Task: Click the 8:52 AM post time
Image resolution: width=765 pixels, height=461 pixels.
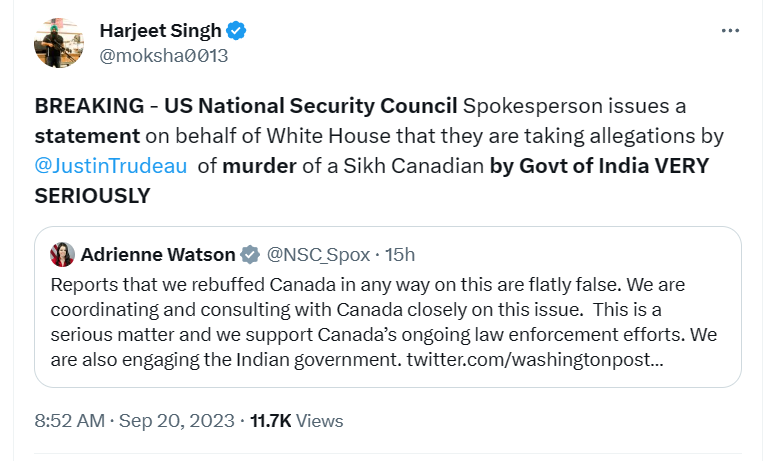Action: pyautogui.click(x=70, y=421)
